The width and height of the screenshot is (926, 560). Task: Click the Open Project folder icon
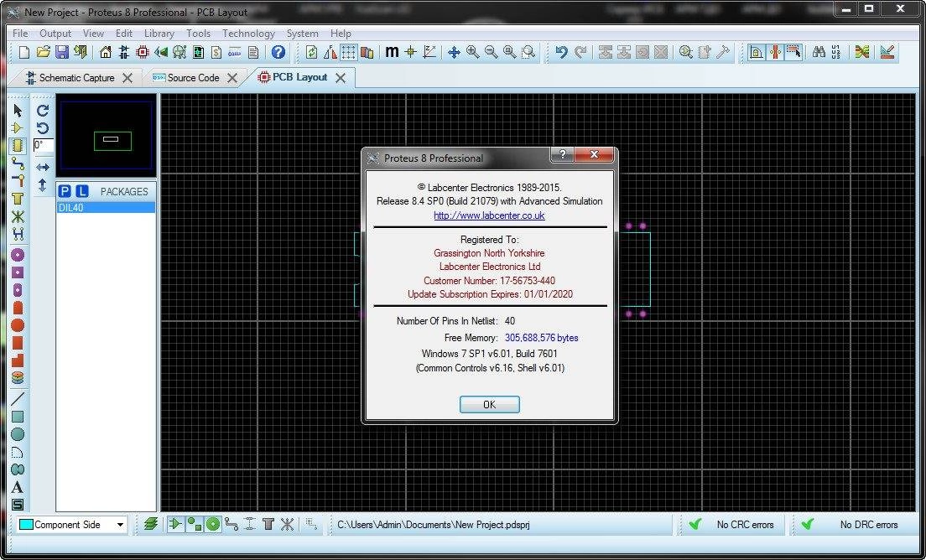[43, 53]
